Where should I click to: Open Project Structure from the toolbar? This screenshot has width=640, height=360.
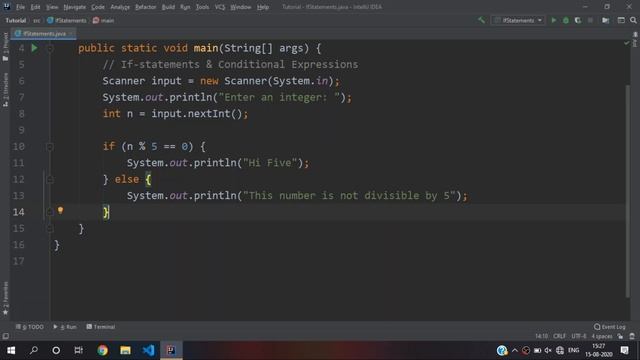pyautogui.click(x=606, y=20)
